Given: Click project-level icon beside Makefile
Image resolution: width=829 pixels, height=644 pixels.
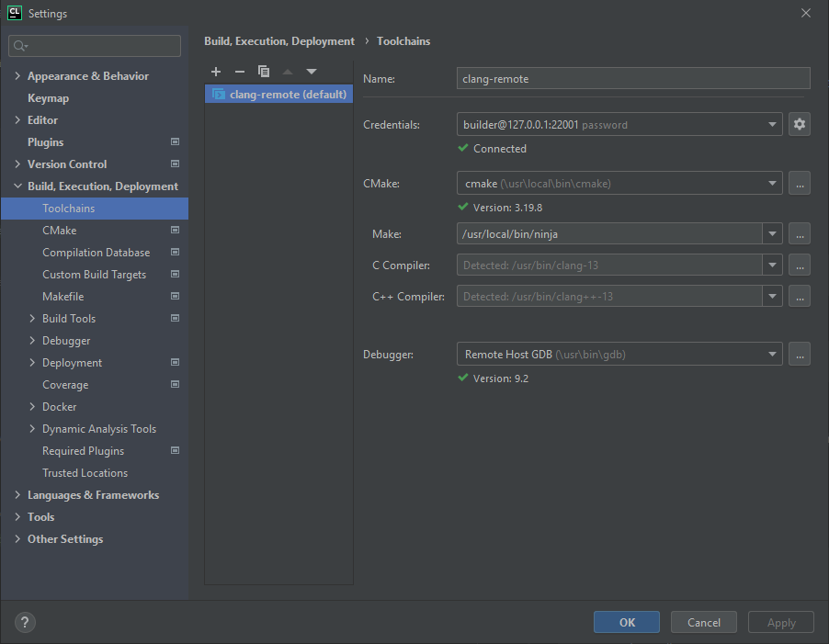Looking at the screenshot, I should click(x=175, y=296).
